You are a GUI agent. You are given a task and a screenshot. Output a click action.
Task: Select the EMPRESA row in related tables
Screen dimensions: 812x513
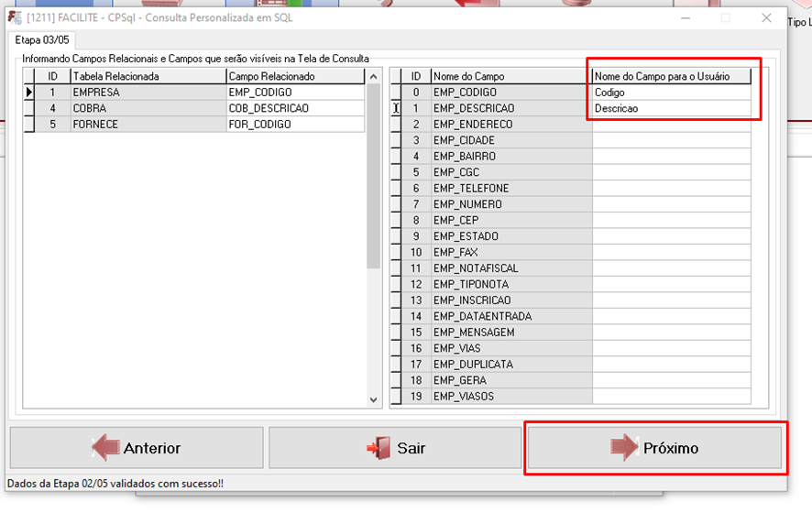[x=148, y=93]
